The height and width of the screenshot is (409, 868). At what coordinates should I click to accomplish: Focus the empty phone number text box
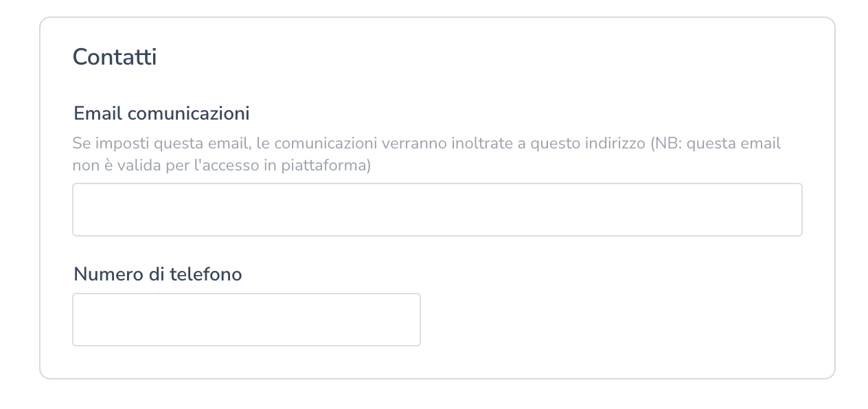pos(246,320)
